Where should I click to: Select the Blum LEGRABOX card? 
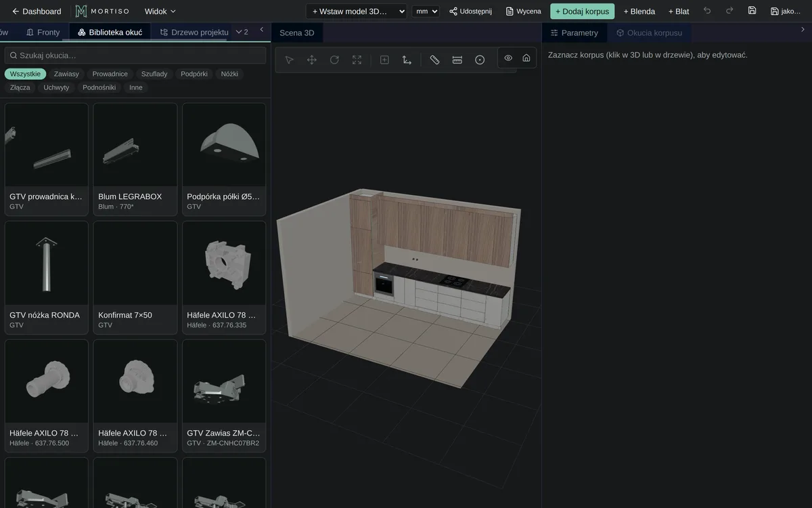(x=135, y=159)
